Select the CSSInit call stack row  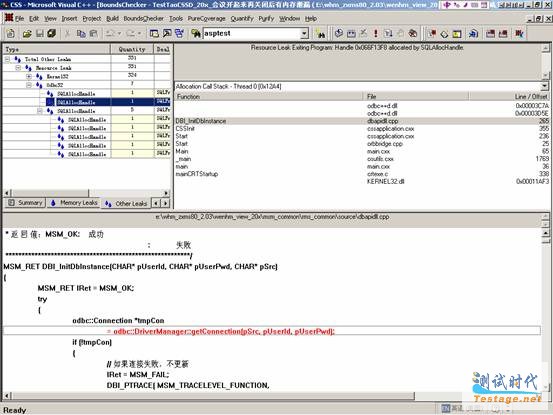362,129
